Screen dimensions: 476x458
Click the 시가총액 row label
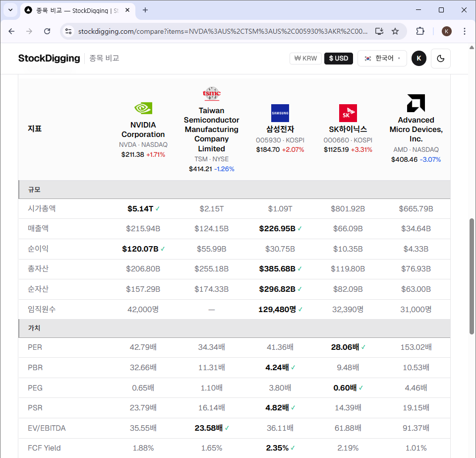pos(42,208)
